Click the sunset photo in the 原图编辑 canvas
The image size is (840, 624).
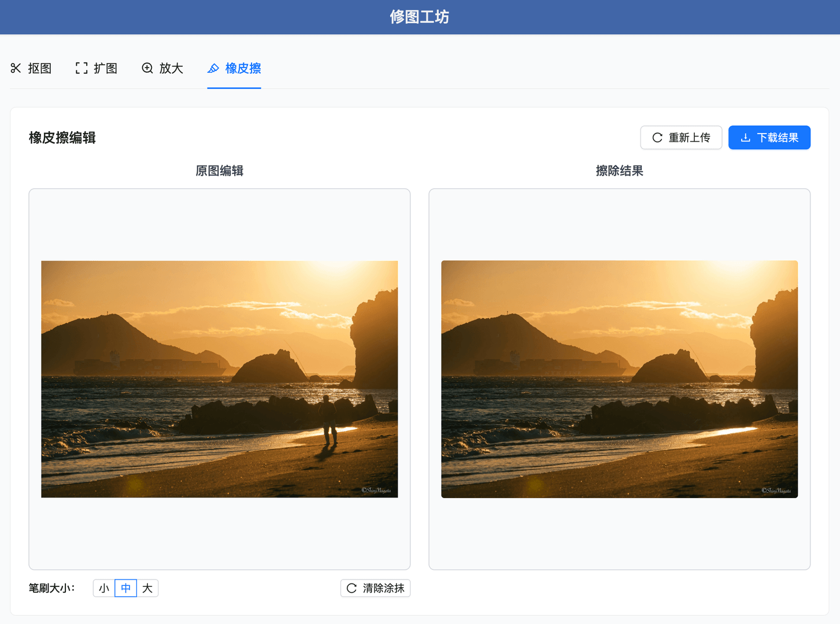coord(219,378)
